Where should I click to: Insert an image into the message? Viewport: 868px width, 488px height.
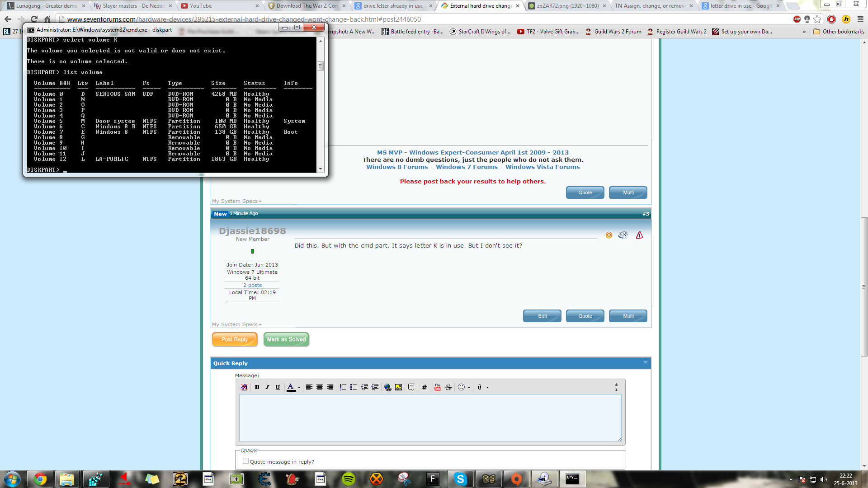tap(398, 387)
